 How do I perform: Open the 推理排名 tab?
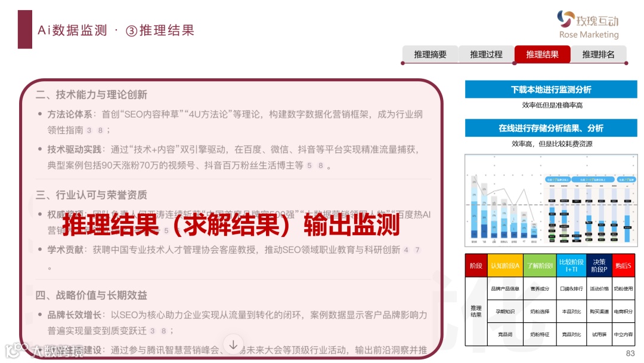[x=598, y=54]
